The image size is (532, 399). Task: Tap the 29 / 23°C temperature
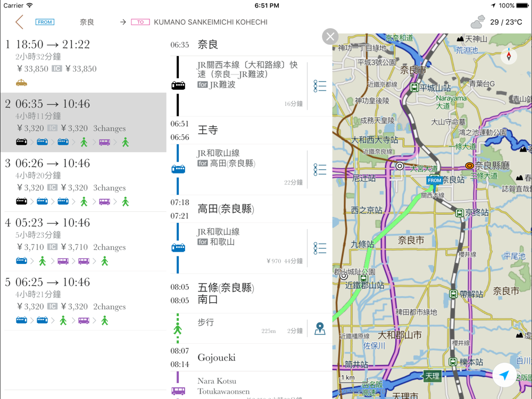coord(506,22)
